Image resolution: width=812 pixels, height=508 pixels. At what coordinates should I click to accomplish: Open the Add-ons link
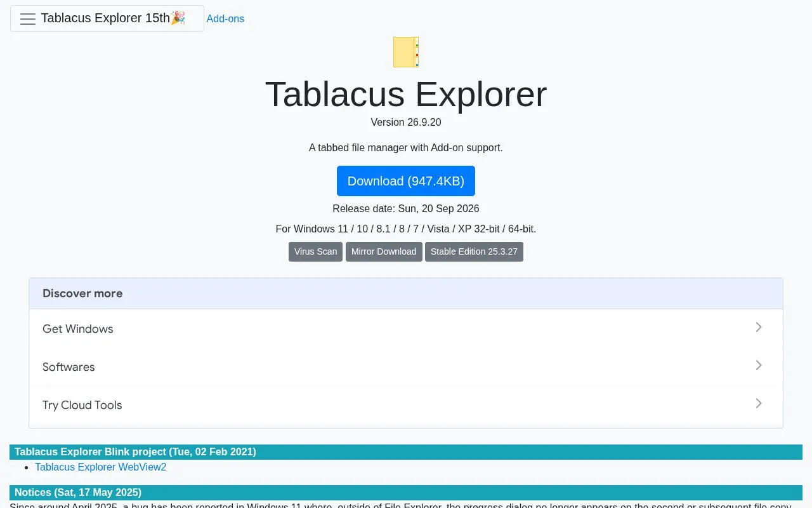[225, 19]
